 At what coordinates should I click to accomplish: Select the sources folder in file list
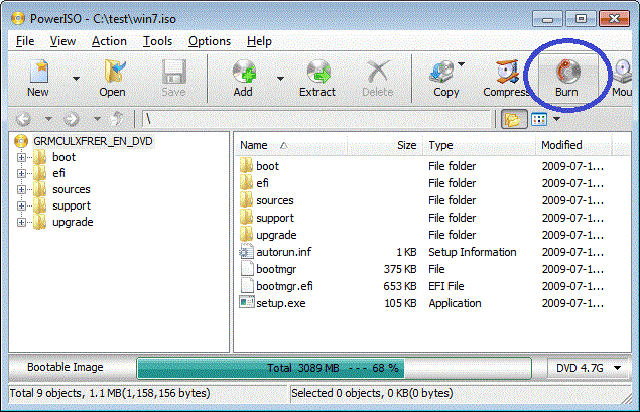(274, 200)
